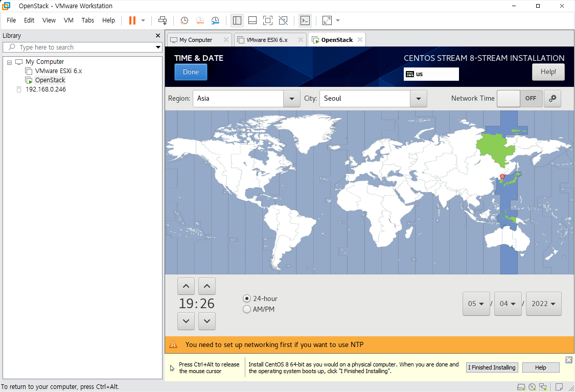Image resolution: width=575 pixels, height=392 pixels.
Task: Open the Edit menu
Action: tap(29, 20)
